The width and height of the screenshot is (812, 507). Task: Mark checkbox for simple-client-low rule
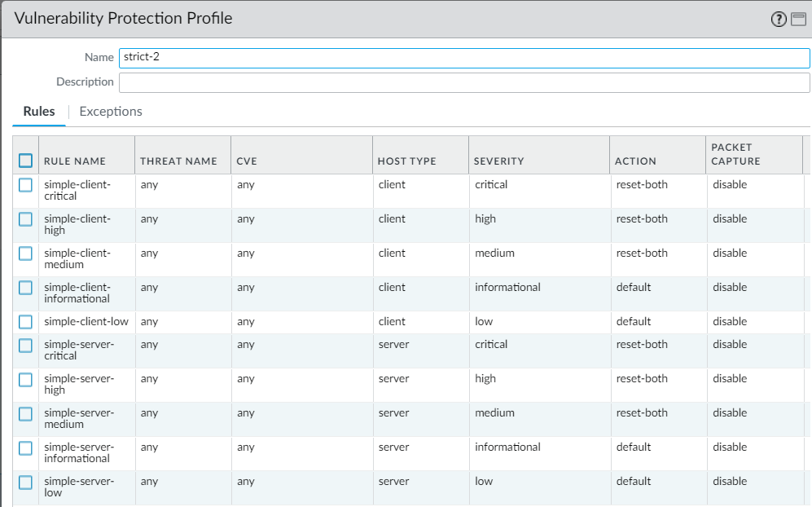click(26, 322)
